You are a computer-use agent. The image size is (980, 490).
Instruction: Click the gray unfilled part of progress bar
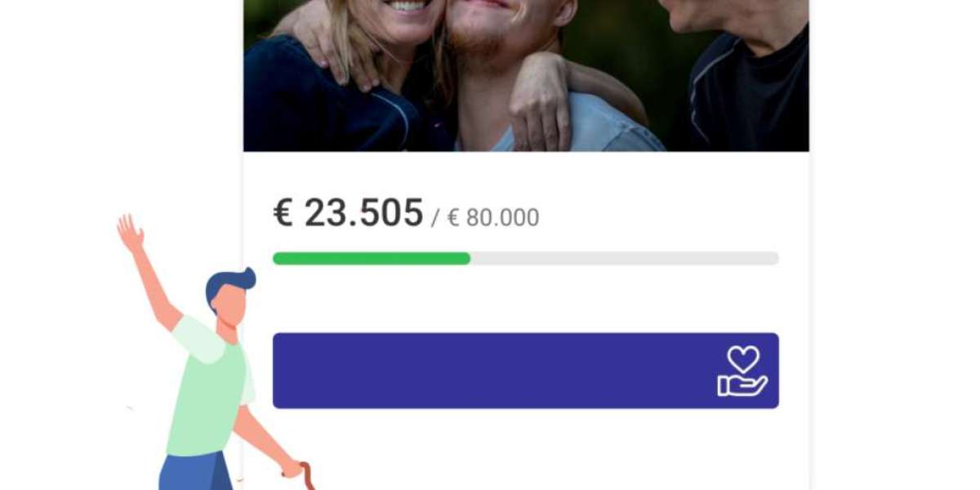click(x=625, y=258)
